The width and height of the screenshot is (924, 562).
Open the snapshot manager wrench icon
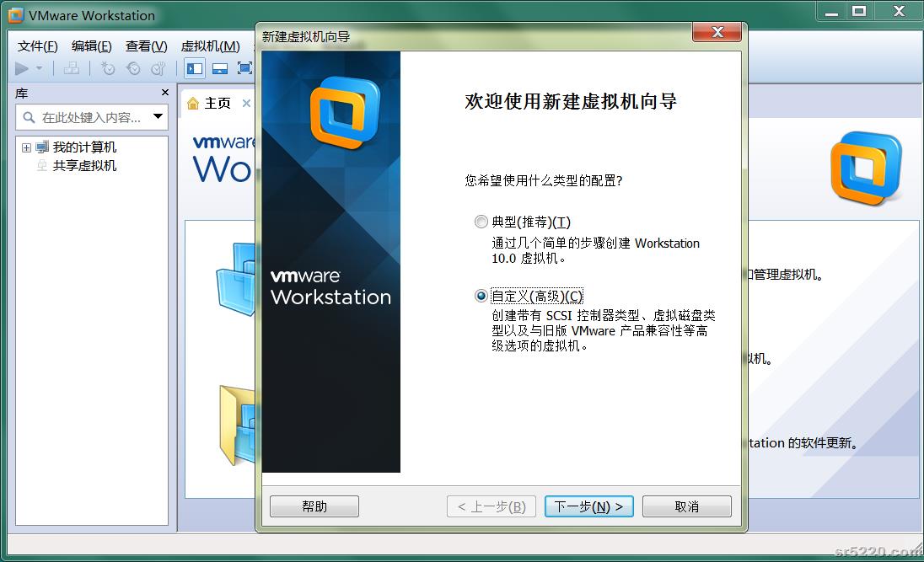click(x=158, y=68)
